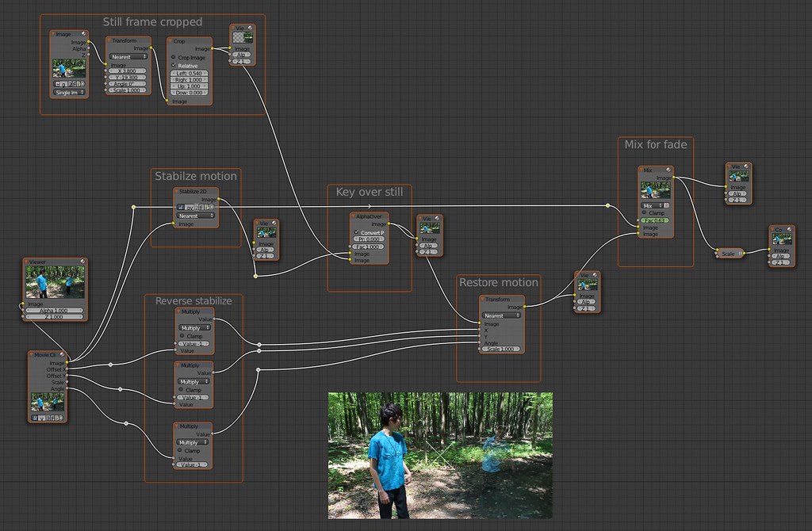Click the Premul 0.000 slider in AlphaOver
The width and height of the screenshot is (812, 531).
pos(369,239)
